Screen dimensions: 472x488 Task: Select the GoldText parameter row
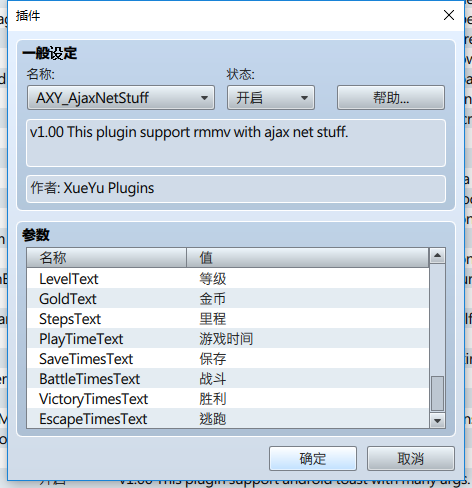click(228, 299)
